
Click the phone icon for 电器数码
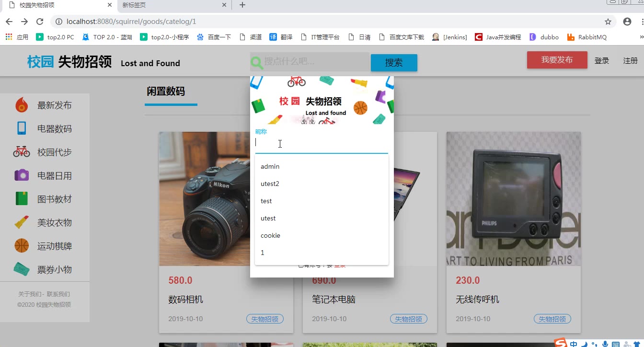[x=22, y=128]
